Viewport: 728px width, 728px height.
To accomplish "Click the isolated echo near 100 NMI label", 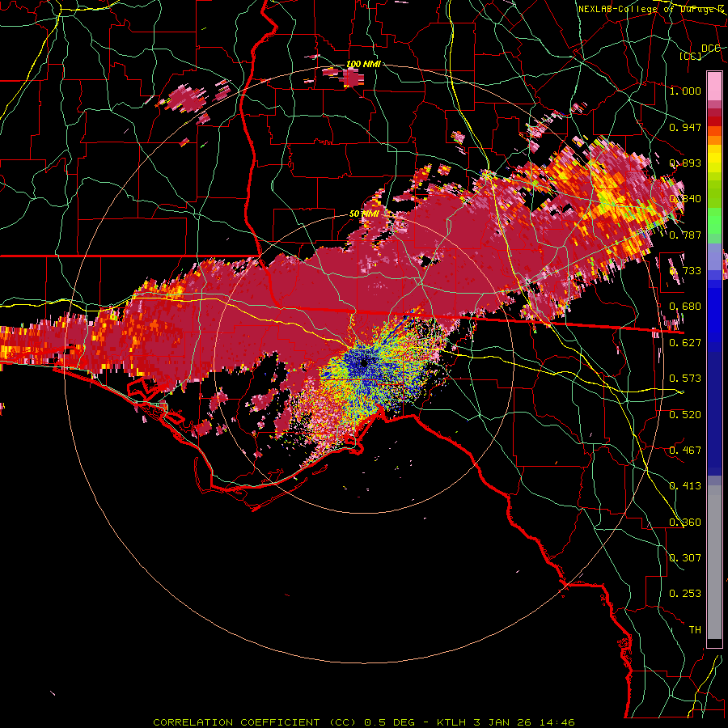I will (x=352, y=77).
